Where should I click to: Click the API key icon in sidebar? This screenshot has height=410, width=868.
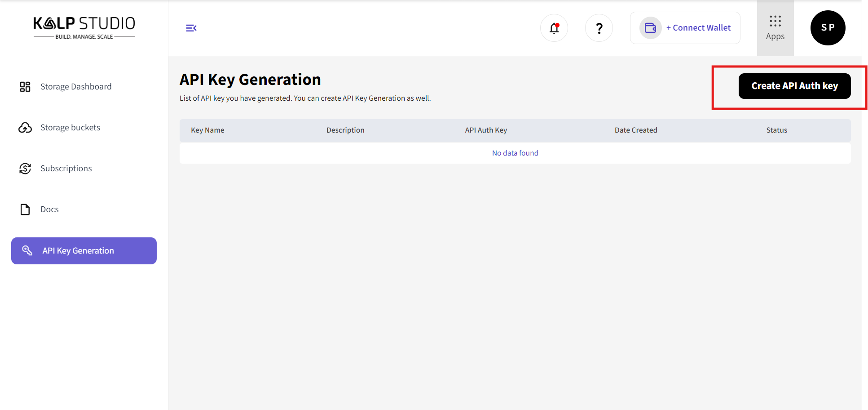(x=27, y=250)
